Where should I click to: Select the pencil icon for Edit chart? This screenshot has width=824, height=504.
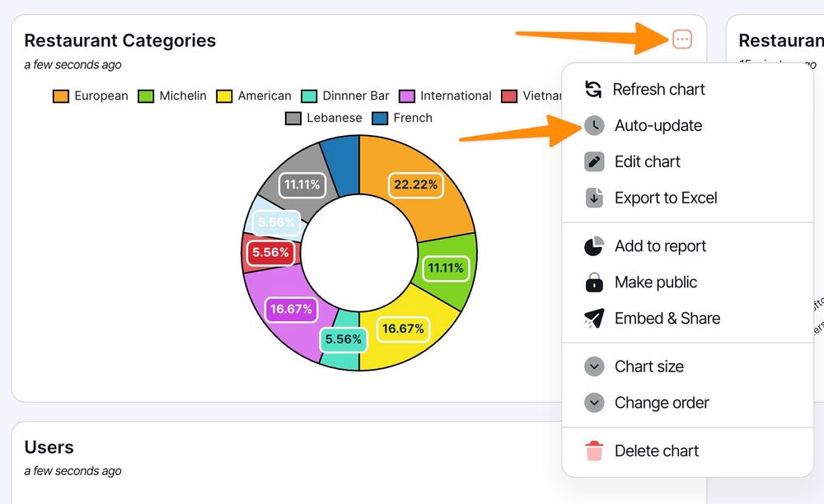594,161
